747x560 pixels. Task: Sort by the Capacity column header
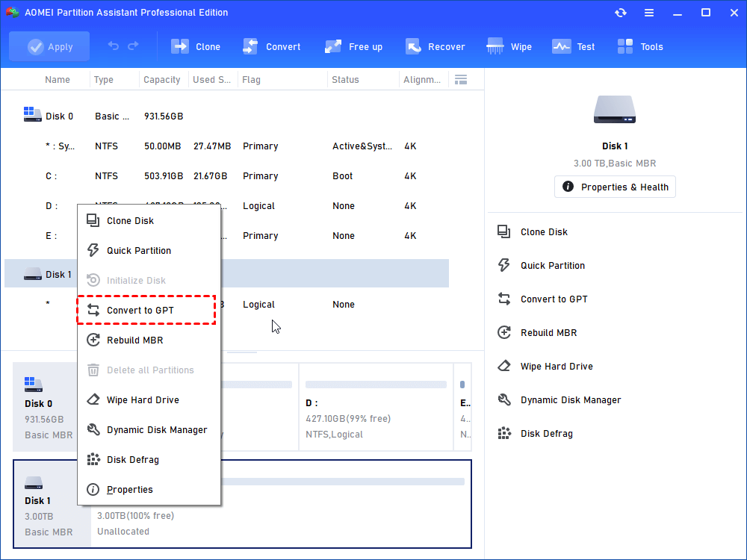point(162,80)
